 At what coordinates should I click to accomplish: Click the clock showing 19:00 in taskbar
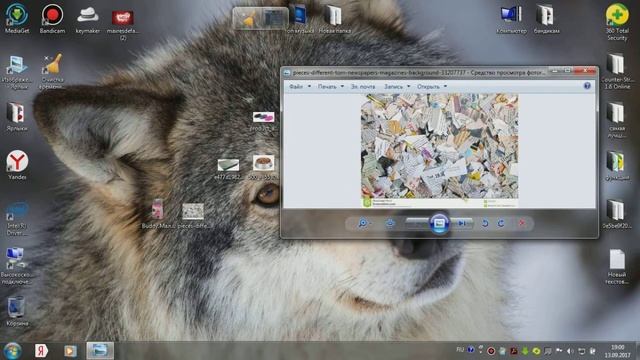618,351
